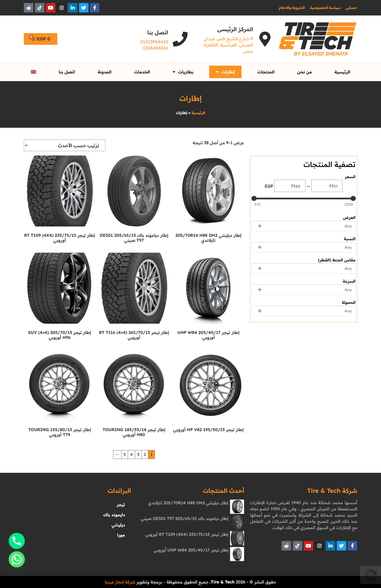Expand the الحمولة load filter
This screenshot has width=381, height=588.
(x=304, y=311)
